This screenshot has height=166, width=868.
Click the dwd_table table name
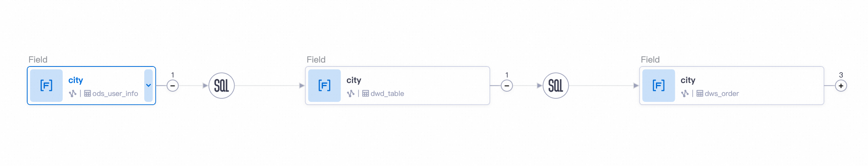click(387, 94)
